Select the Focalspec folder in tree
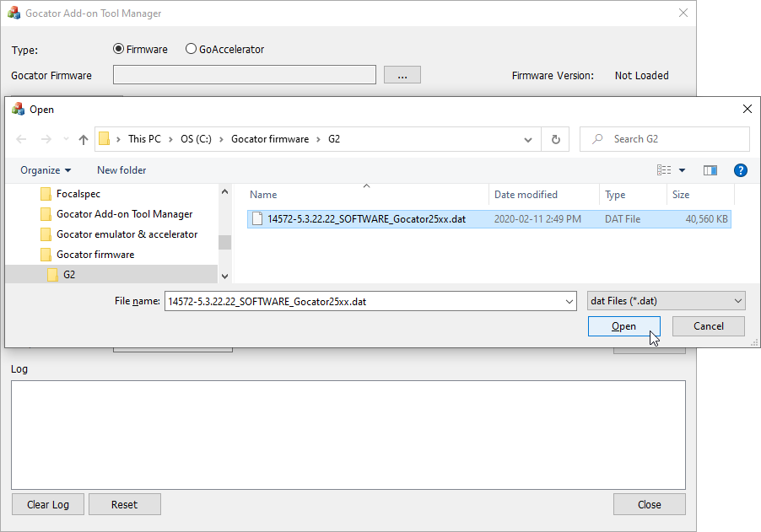 point(78,194)
